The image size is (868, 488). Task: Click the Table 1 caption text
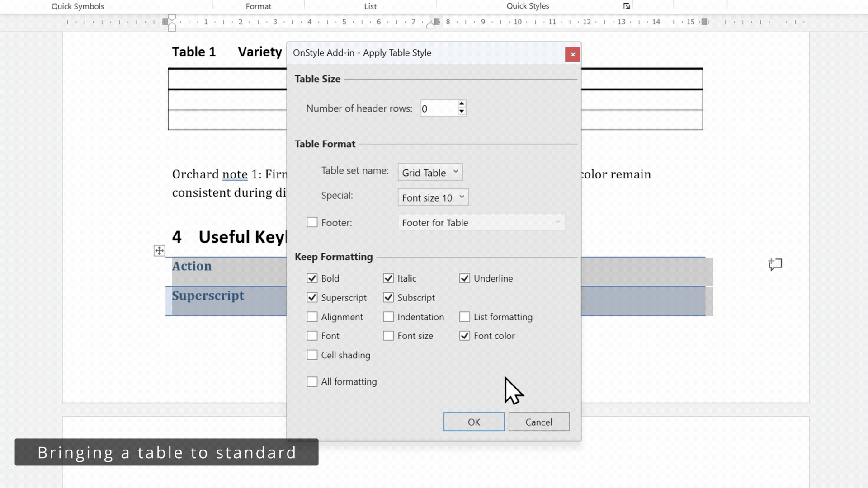[194, 52]
